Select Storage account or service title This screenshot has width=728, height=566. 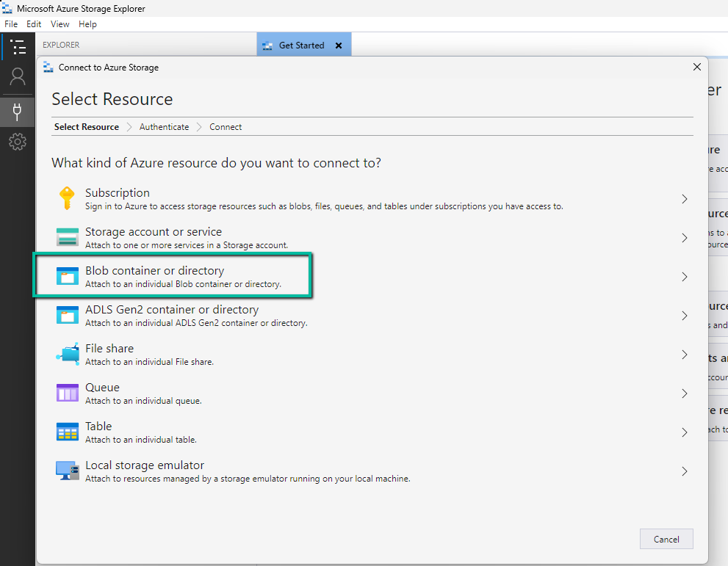click(154, 232)
